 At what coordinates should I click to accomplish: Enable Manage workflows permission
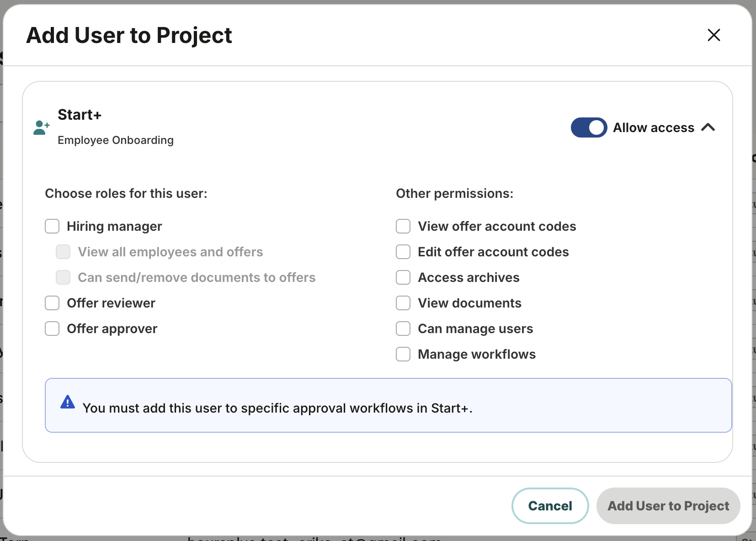coord(403,354)
